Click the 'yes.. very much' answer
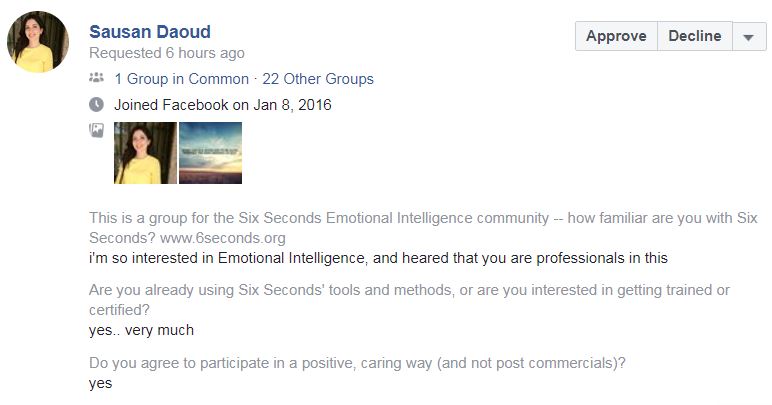The image size is (772, 405). (141, 330)
